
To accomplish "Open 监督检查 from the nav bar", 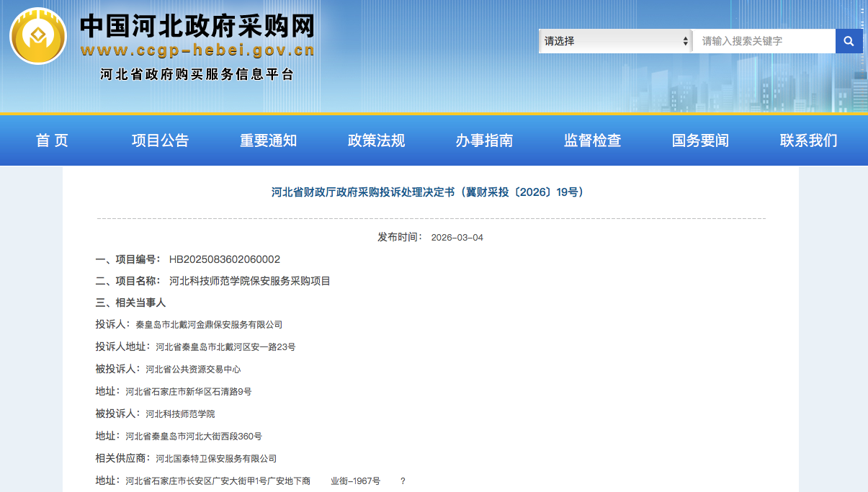I will click(592, 140).
